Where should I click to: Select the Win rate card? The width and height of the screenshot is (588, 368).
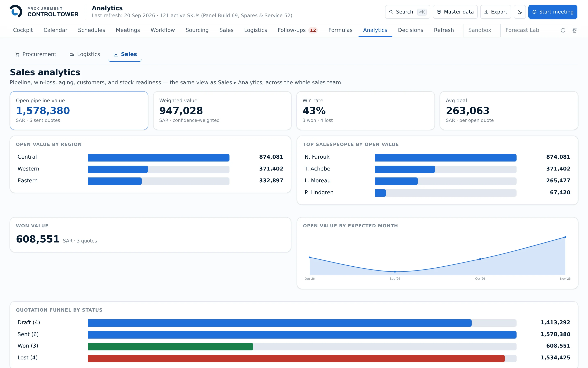click(x=365, y=110)
